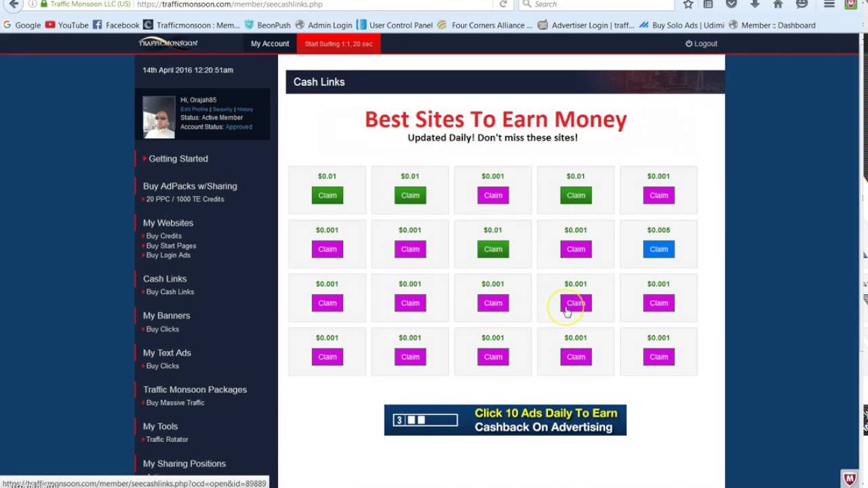Open Getting Started in the sidebar

point(178,159)
